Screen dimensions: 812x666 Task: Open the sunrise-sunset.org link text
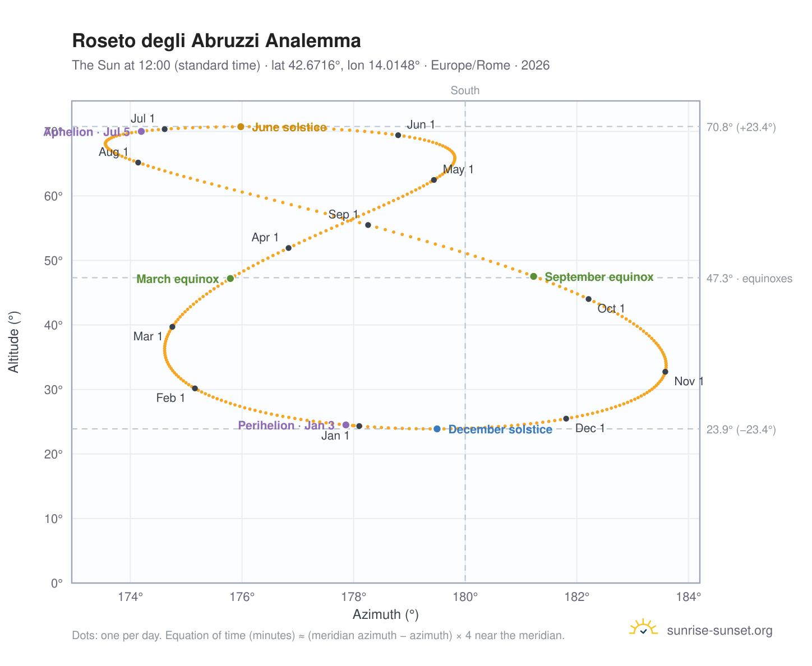(719, 631)
